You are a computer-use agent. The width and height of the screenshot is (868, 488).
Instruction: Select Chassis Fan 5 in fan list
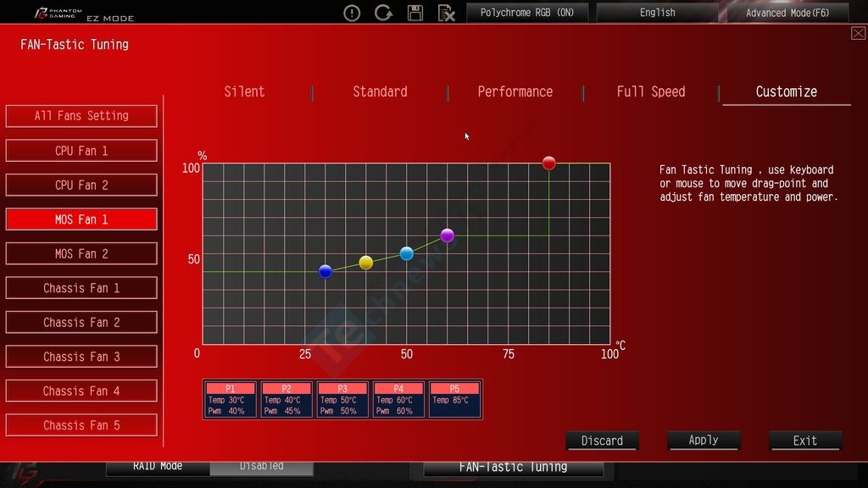coord(81,425)
